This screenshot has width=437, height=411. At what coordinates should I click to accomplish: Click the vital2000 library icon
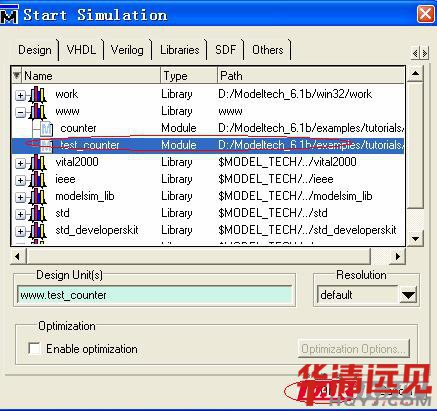point(38,163)
